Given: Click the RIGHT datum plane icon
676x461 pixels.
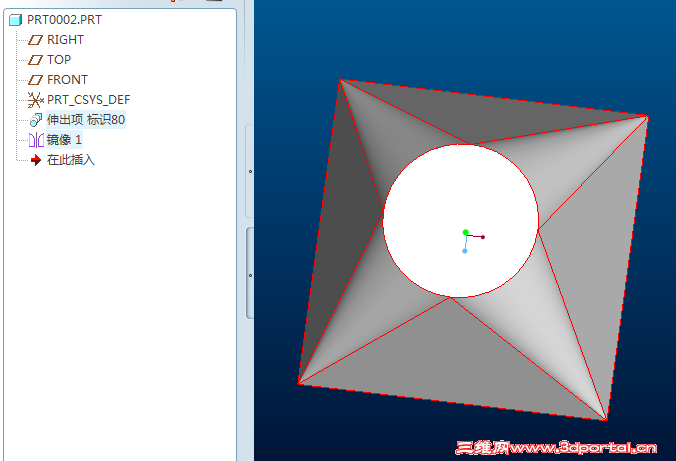Looking at the screenshot, I should (35, 40).
